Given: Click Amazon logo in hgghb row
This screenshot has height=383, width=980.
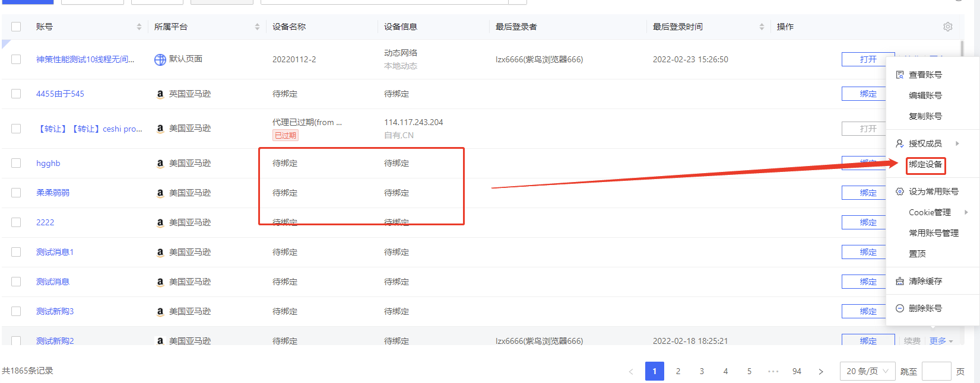Looking at the screenshot, I should [160, 163].
